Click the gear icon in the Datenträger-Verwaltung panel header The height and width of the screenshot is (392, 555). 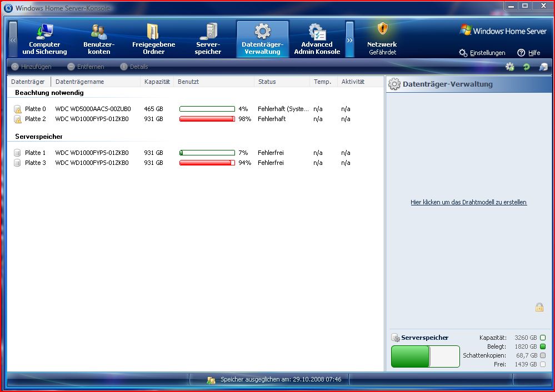[394, 84]
